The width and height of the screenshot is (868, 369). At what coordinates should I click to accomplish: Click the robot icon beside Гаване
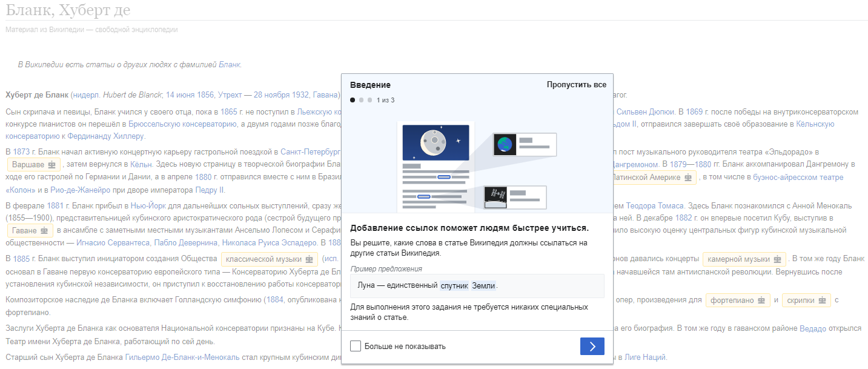44,230
